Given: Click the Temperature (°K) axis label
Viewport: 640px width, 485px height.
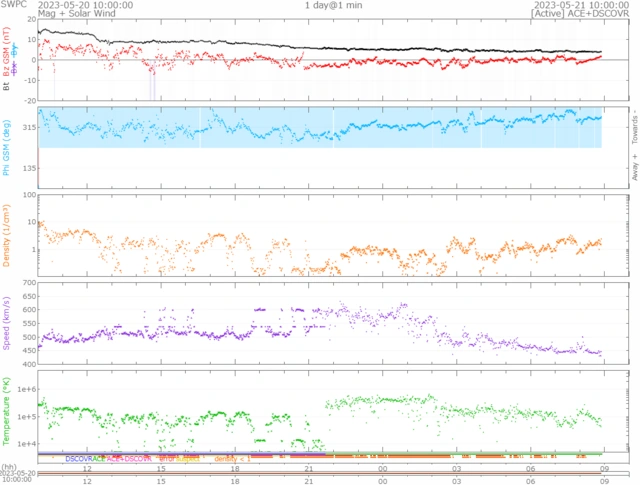Looking at the screenshot, I should click(x=7, y=410).
